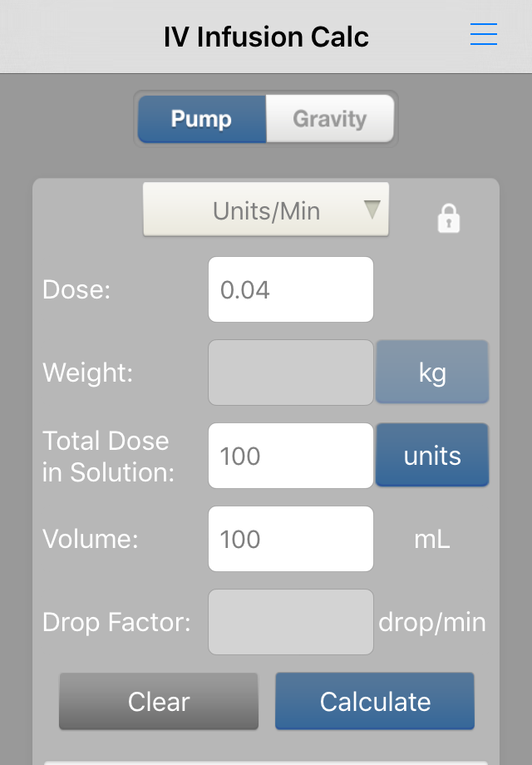Click the Clear button
The width and height of the screenshot is (532, 765).
[x=159, y=701]
